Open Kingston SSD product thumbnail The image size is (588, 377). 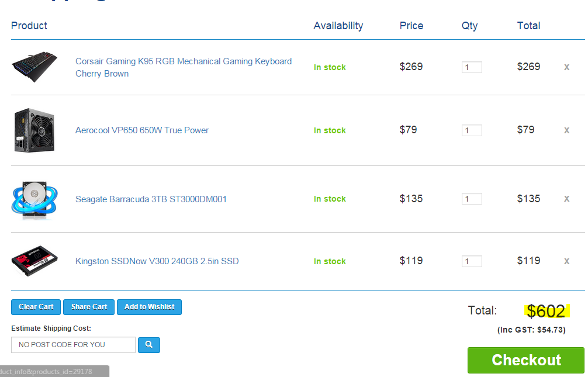tap(34, 261)
